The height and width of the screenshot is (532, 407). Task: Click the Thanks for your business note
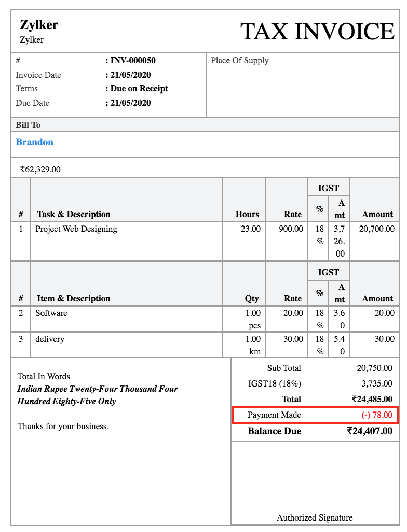[x=63, y=427]
